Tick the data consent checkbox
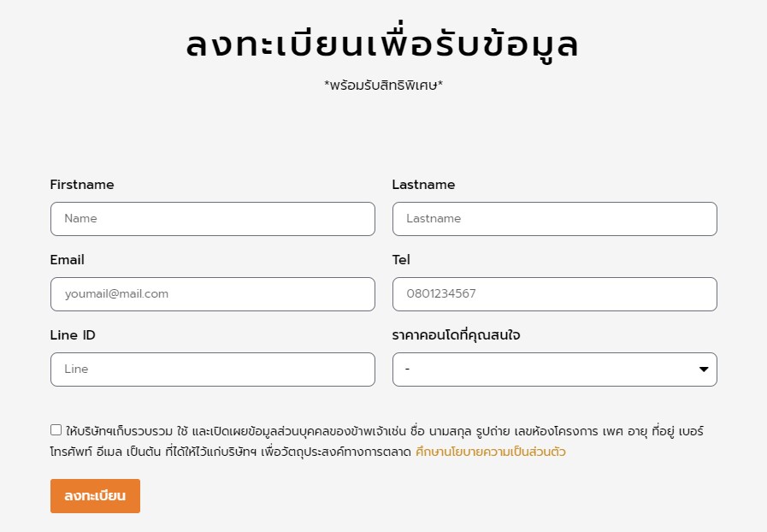767x532 pixels. tap(56, 429)
